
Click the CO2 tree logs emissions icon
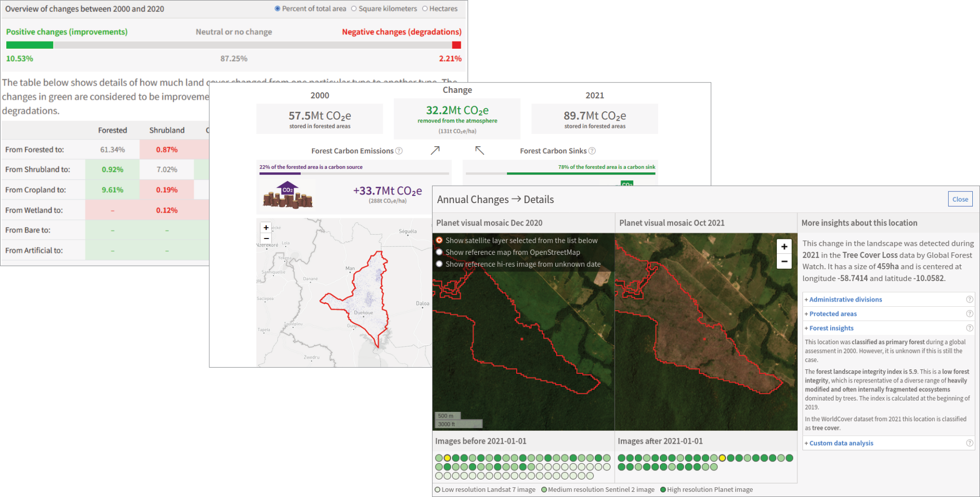pos(288,195)
